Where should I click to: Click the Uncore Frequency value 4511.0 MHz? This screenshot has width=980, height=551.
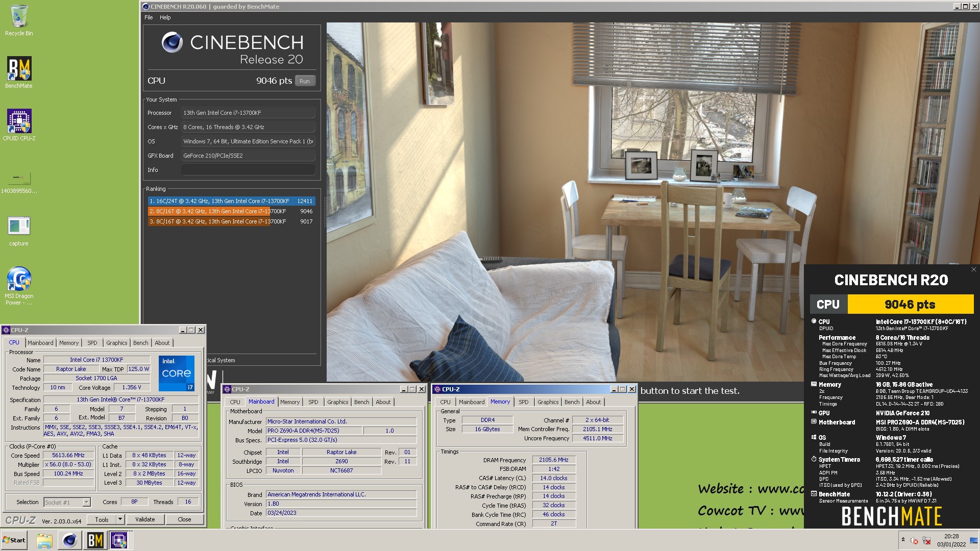(x=598, y=438)
